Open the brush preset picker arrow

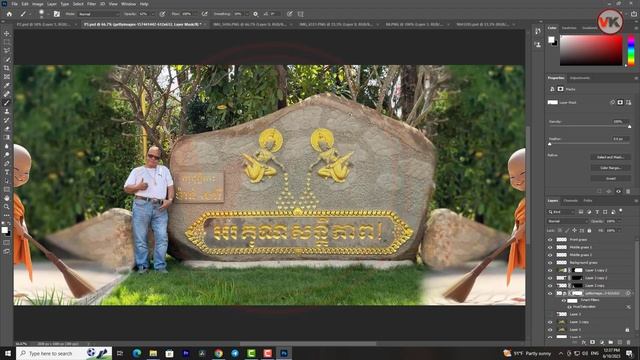(48, 14)
